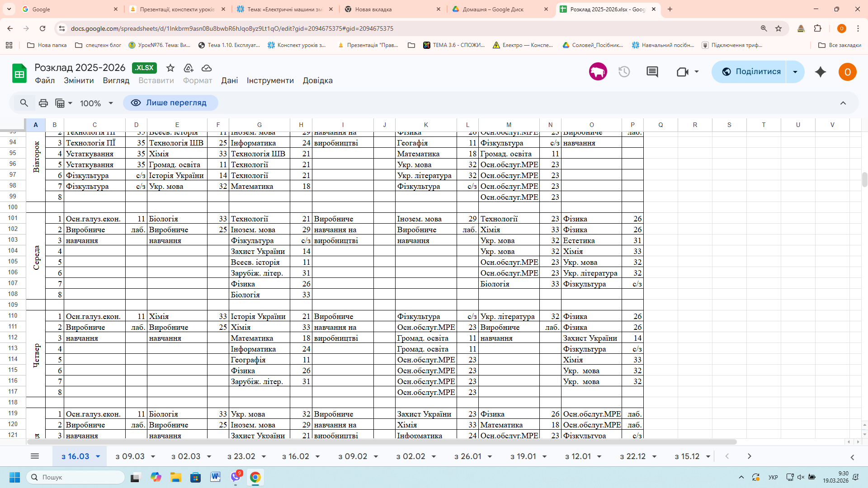Open the Дані menu
Viewport: 868px width, 488px height.
229,80
